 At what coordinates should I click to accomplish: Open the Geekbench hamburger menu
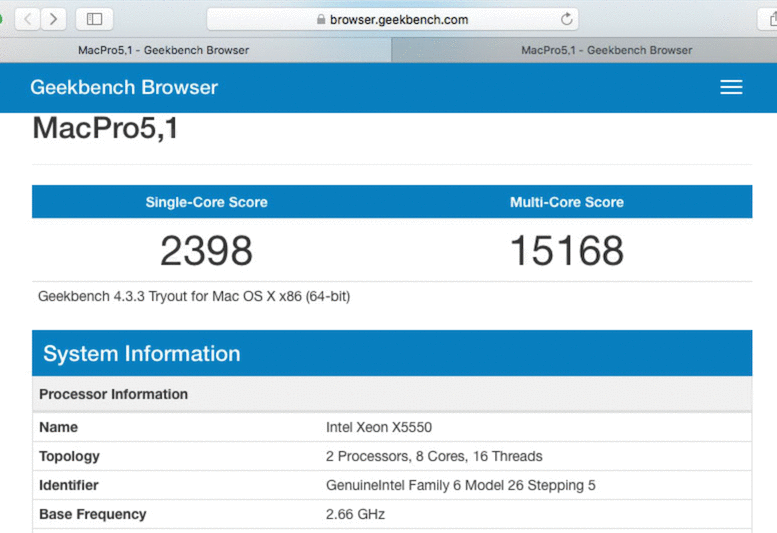[731, 87]
